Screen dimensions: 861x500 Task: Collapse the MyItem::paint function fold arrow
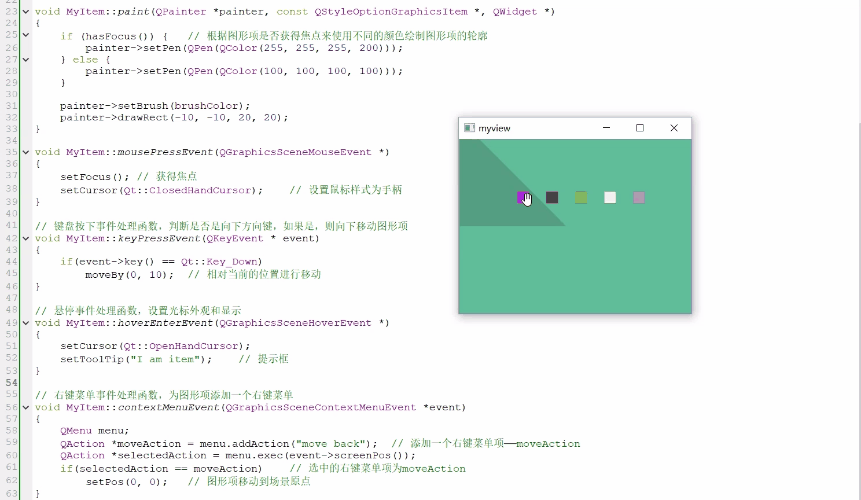pos(26,12)
